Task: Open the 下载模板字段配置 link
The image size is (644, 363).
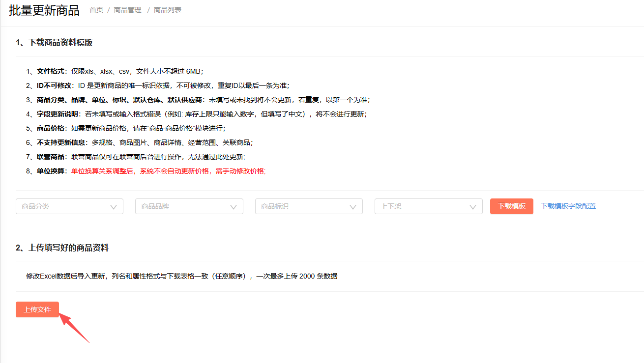Action: click(568, 206)
